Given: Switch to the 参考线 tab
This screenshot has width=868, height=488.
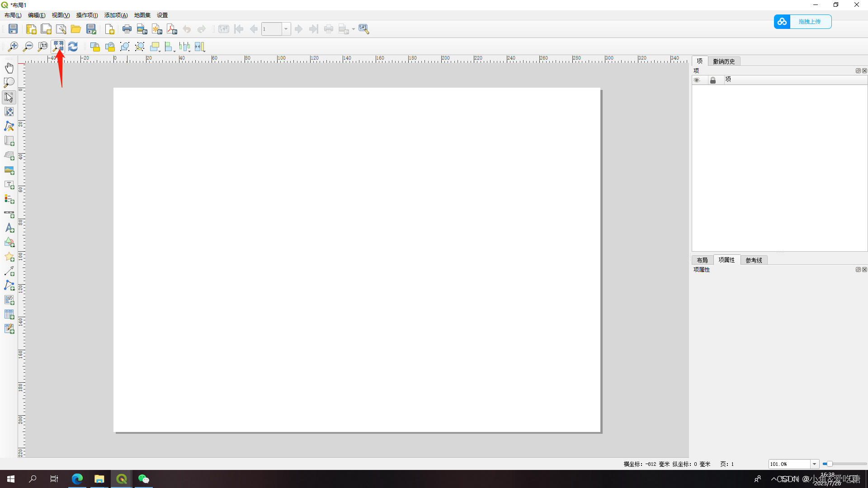Looking at the screenshot, I should (754, 260).
